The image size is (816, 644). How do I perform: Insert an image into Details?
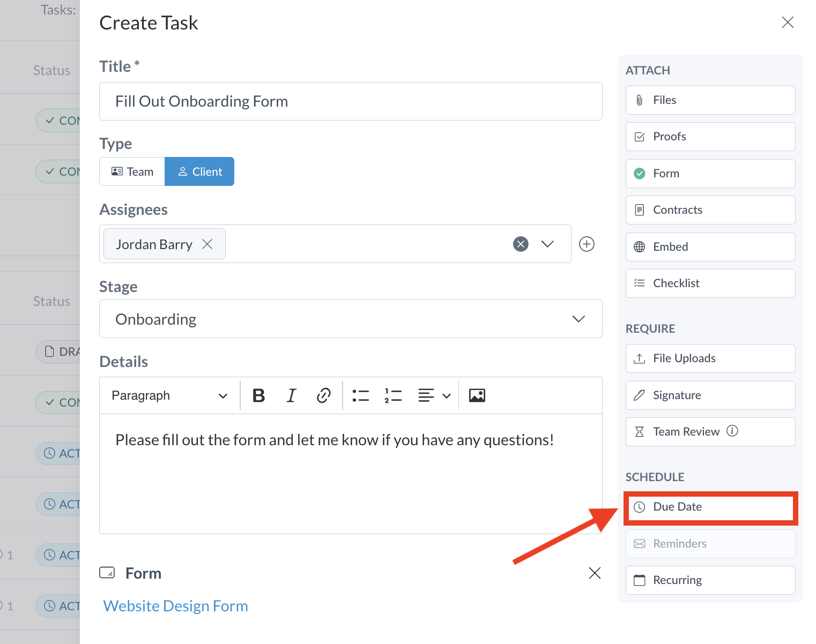tap(477, 395)
